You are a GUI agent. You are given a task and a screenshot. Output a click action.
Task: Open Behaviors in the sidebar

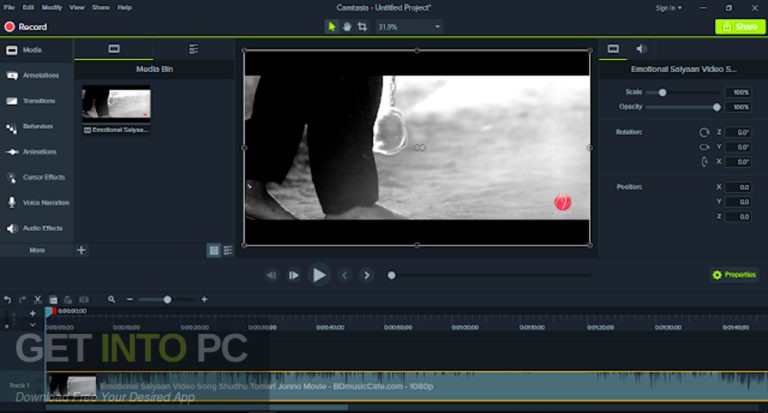coord(37,126)
